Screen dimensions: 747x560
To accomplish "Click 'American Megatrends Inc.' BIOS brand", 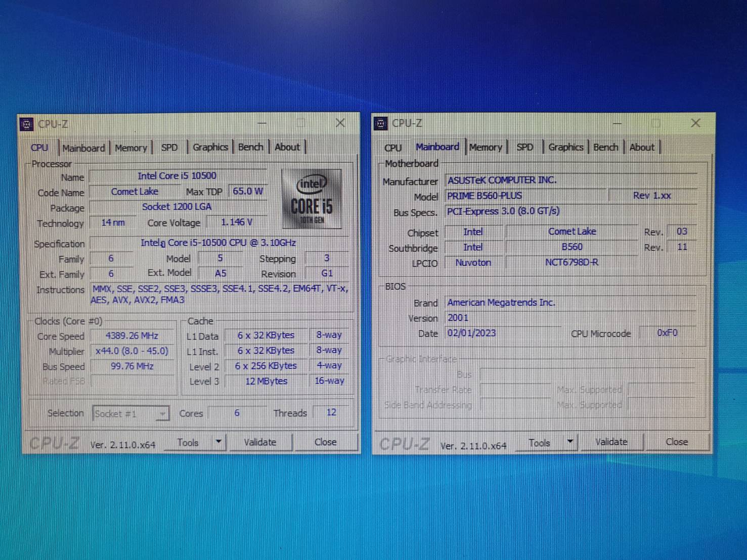I will [571, 302].
